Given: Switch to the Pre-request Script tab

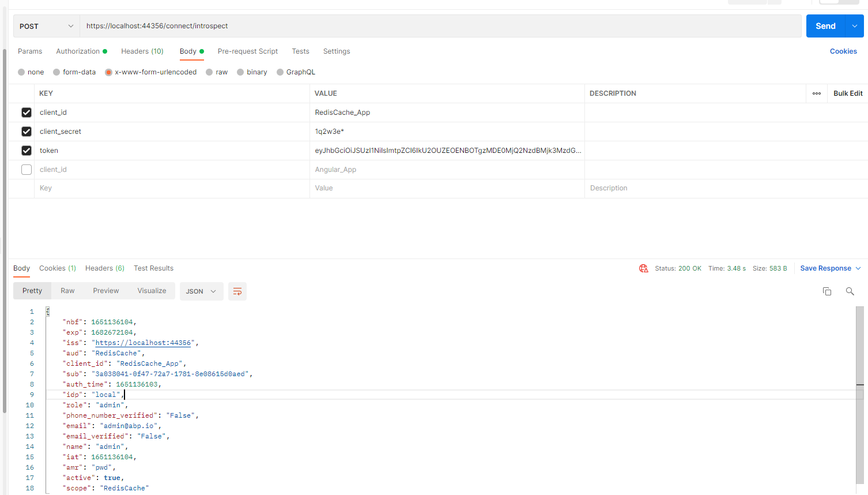Looking at the screenshot, I should pos(247,51).
